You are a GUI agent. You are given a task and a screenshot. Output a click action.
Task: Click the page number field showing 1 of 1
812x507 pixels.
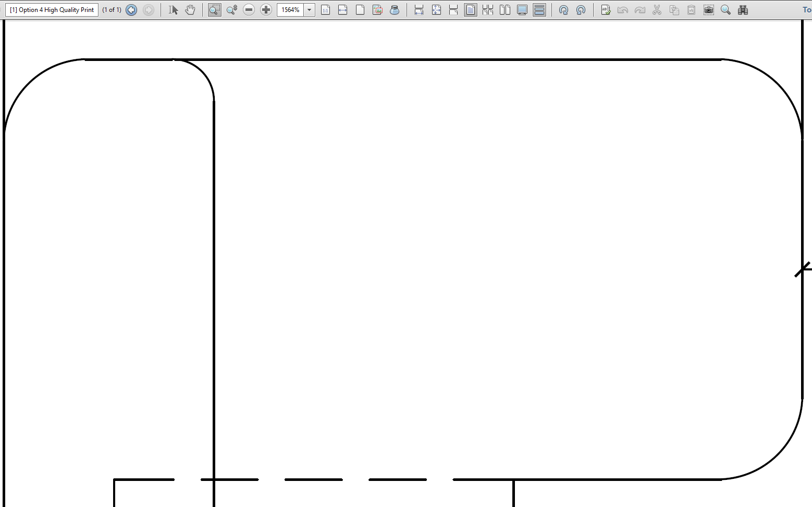[x=112, y=9]
